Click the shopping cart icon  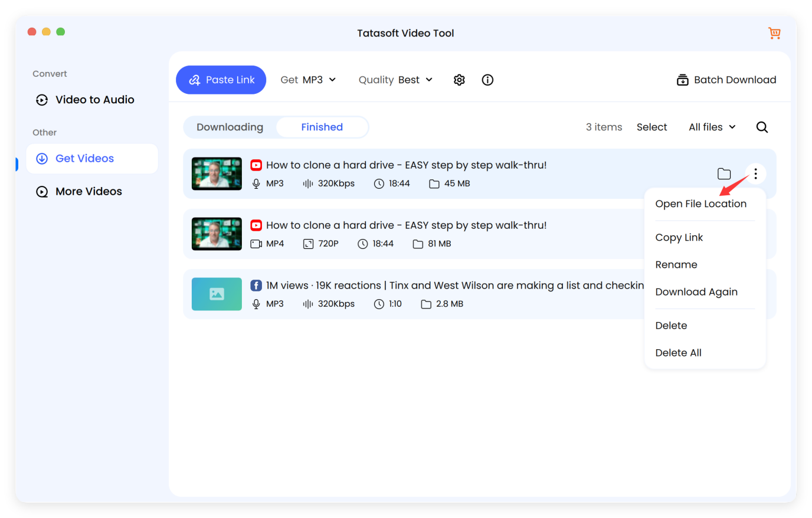point(774,33)
